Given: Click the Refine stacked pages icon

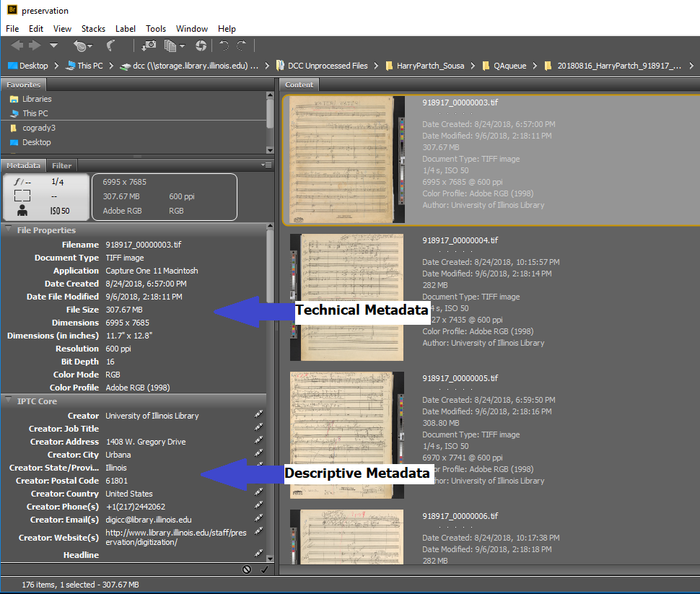Looking at the screenshot, I should point(171,45).
